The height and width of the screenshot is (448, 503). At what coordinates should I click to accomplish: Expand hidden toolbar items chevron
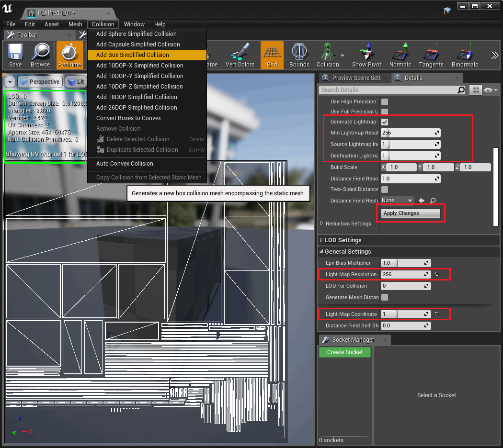[x=494, y=56]
